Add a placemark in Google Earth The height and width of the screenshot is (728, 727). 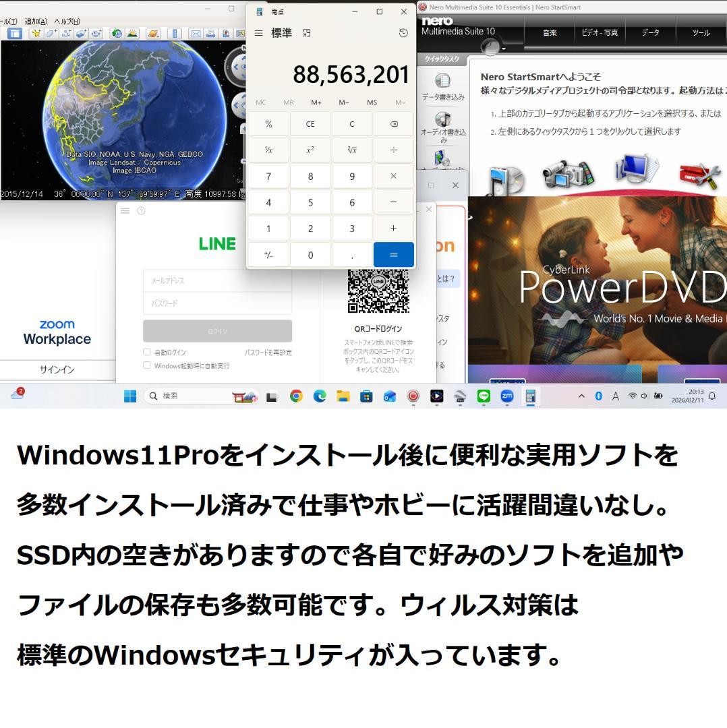pos(36,32)
